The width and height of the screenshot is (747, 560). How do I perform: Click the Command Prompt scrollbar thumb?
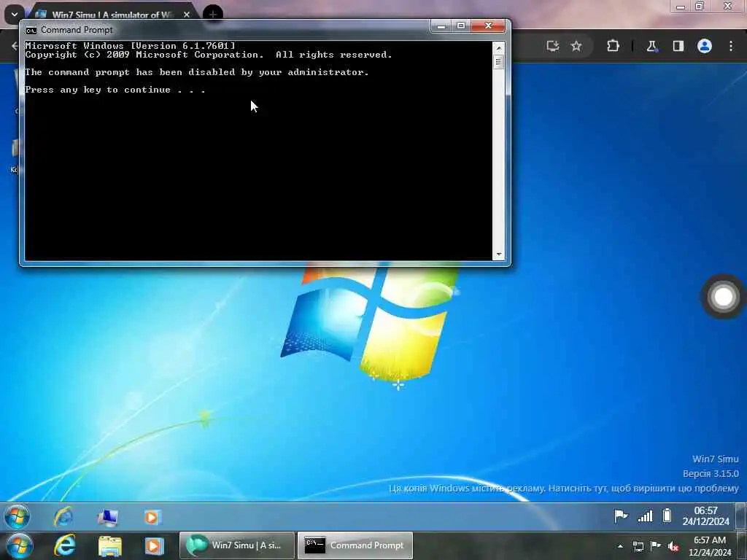(x=499, y=62)
